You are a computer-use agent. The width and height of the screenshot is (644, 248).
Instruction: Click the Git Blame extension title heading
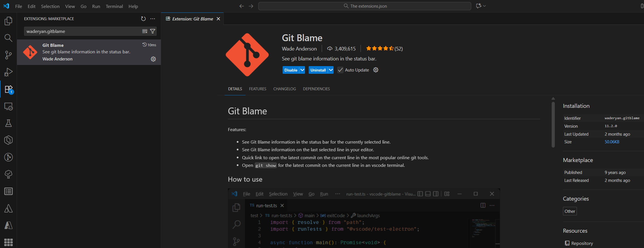[302, 38]
